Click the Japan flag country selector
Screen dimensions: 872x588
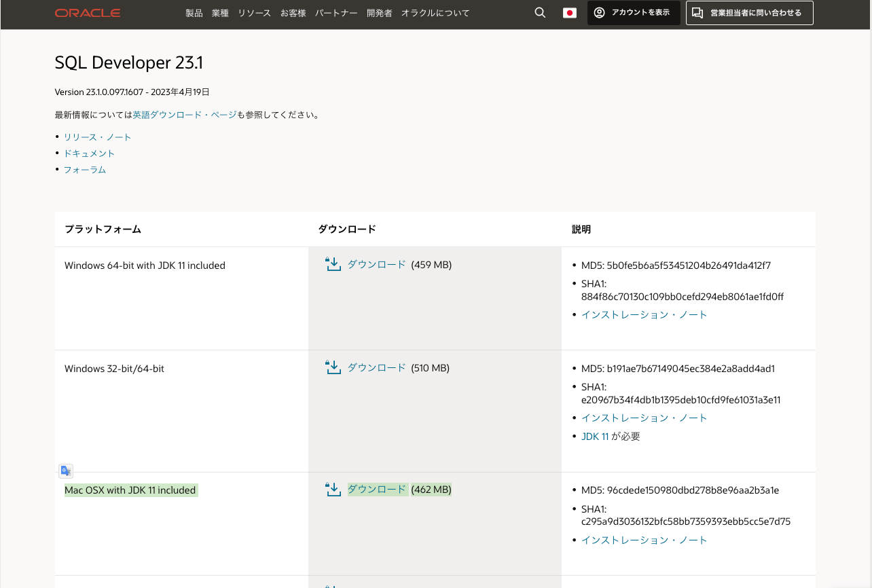[570, 13]
